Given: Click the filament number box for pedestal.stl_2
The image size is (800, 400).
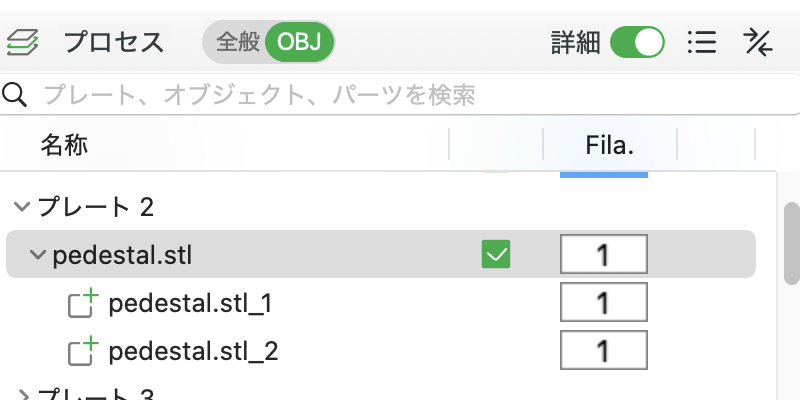Looking at the screenshot, I should (x=603, y=350).
